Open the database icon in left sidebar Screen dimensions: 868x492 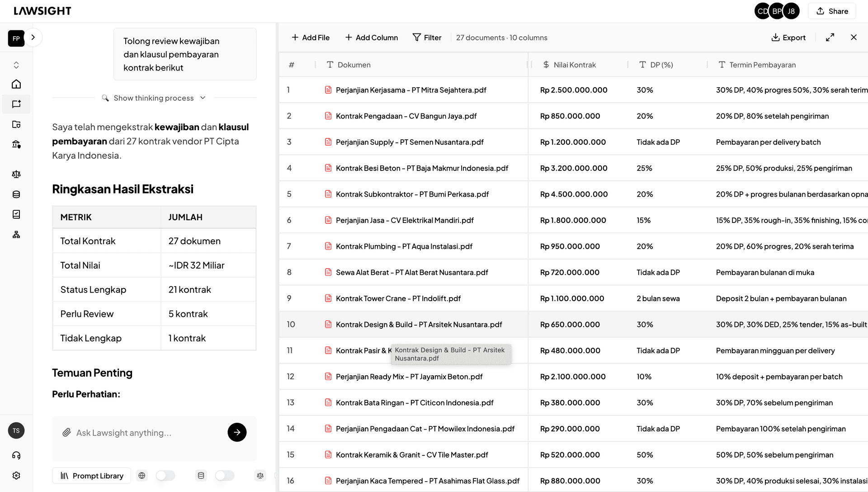coord(16,194)
